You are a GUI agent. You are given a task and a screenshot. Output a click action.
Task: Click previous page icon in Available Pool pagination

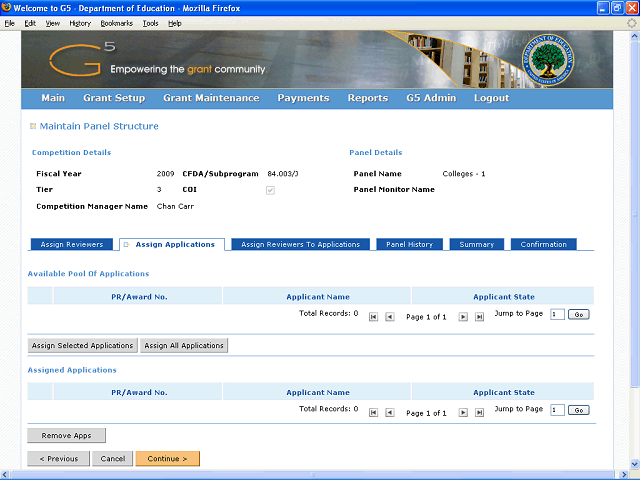pos(389,316)
